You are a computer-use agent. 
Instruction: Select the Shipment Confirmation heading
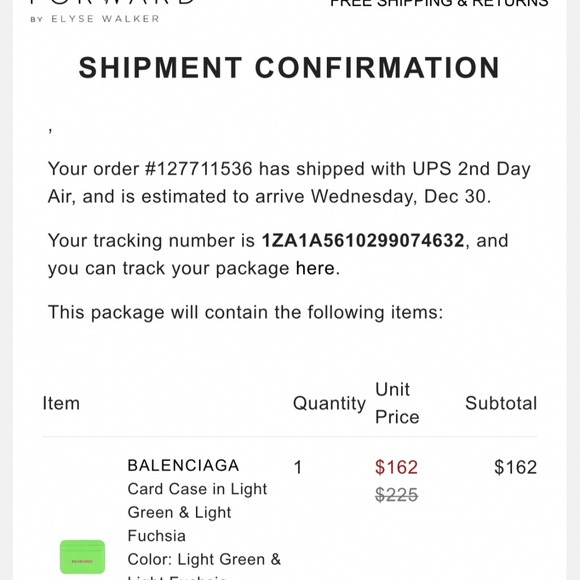[x=289, y=68]
